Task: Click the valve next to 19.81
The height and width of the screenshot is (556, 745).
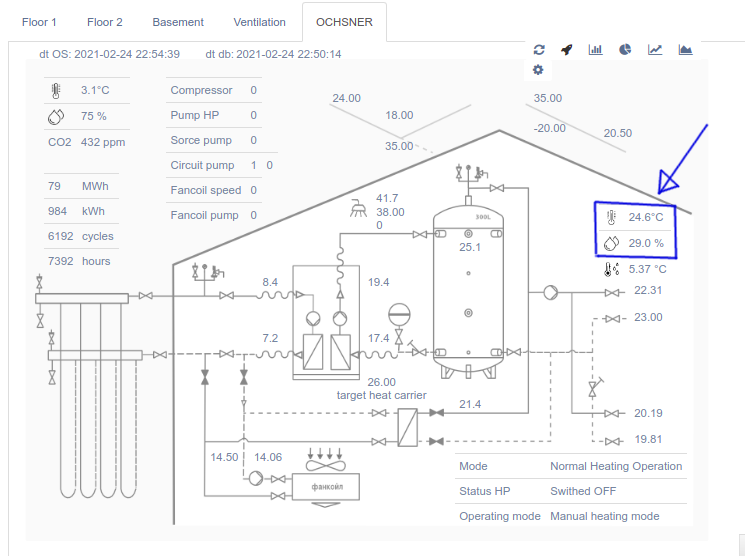Action: pyautogui.click(x=612, y=441)
